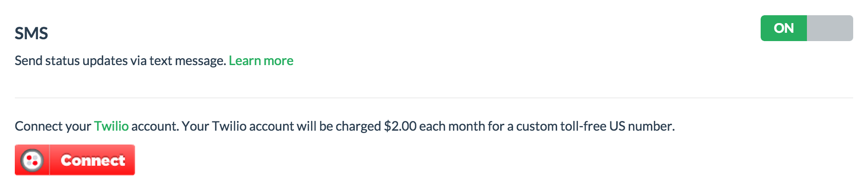Screen dimensions: 868x193
Task: Toggle the SMS switch off
Action: coord(806,28)
